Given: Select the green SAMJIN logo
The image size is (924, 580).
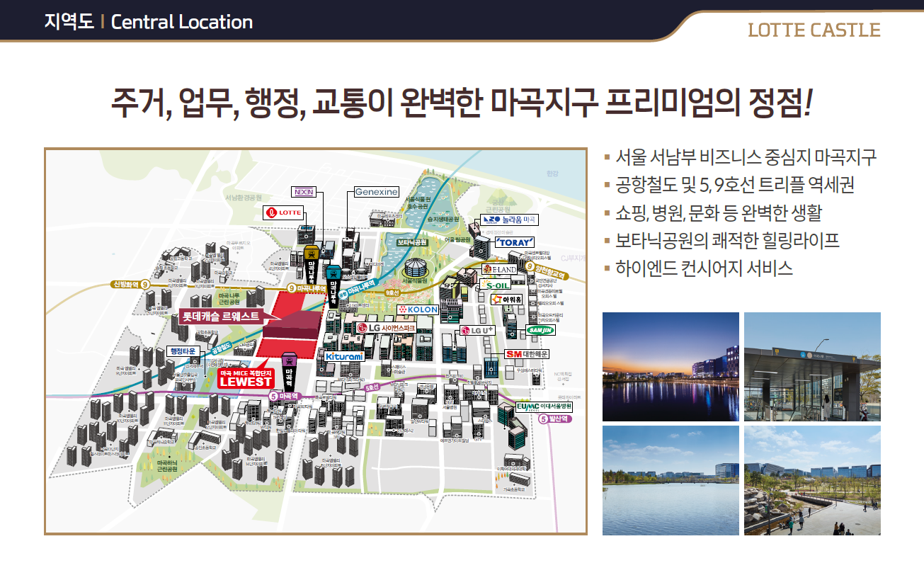Looking at the screenshot, I should coord(541,330).
